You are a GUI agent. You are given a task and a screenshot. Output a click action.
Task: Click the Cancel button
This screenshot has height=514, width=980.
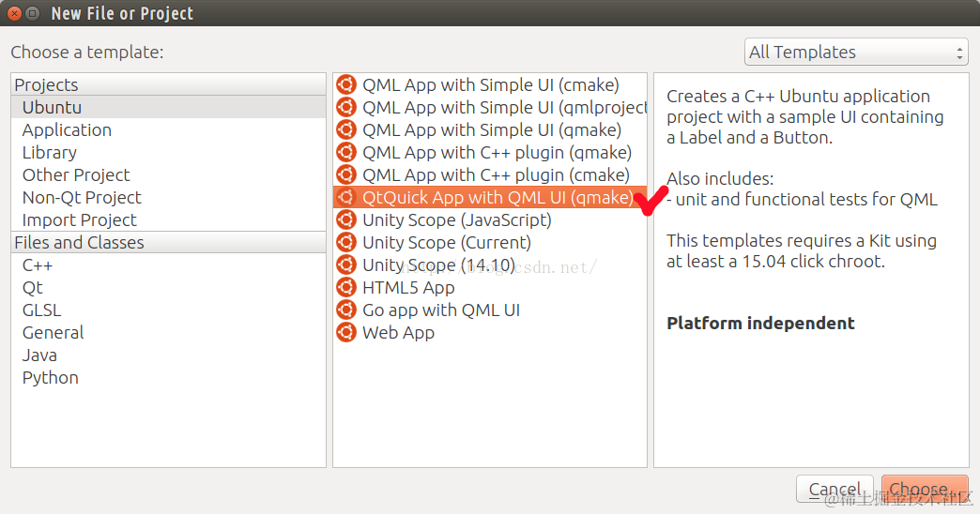835,489
